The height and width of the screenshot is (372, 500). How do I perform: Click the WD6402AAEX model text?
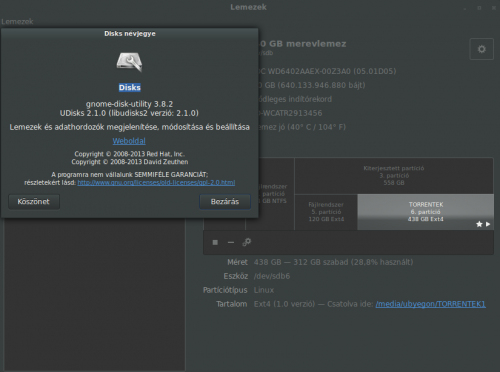(327, 71)
